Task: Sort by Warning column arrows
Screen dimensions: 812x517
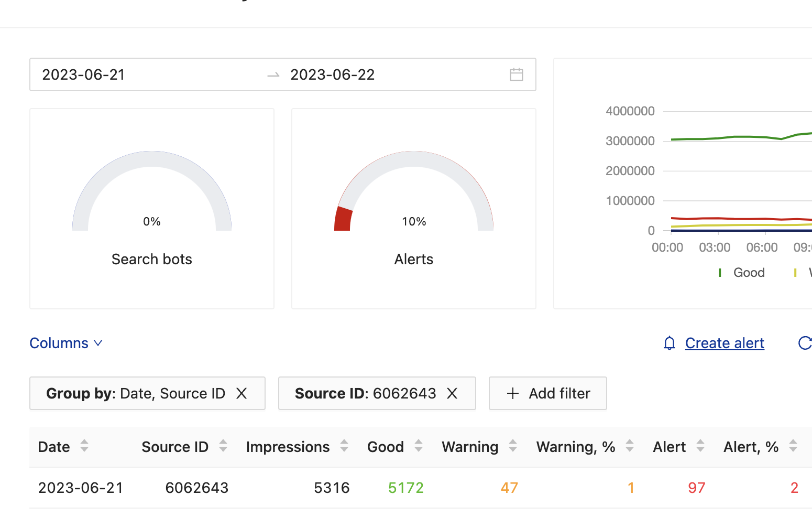Action: pos(513,446)
